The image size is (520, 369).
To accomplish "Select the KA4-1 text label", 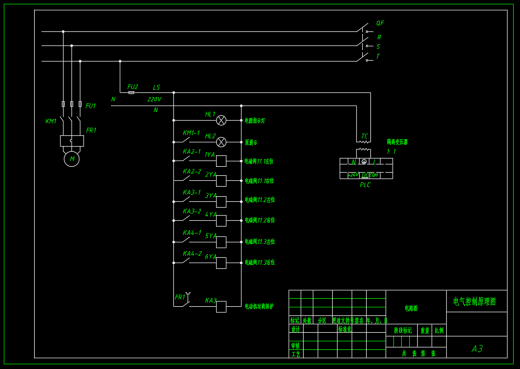I will (x=192, y=232).
